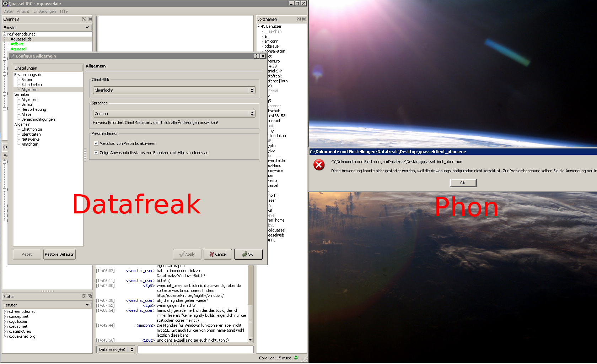Image resolution: width=597 pixels, height=364 pixels.
Task: Select the Identitäten settings page
Action: (x=31, y=134)
